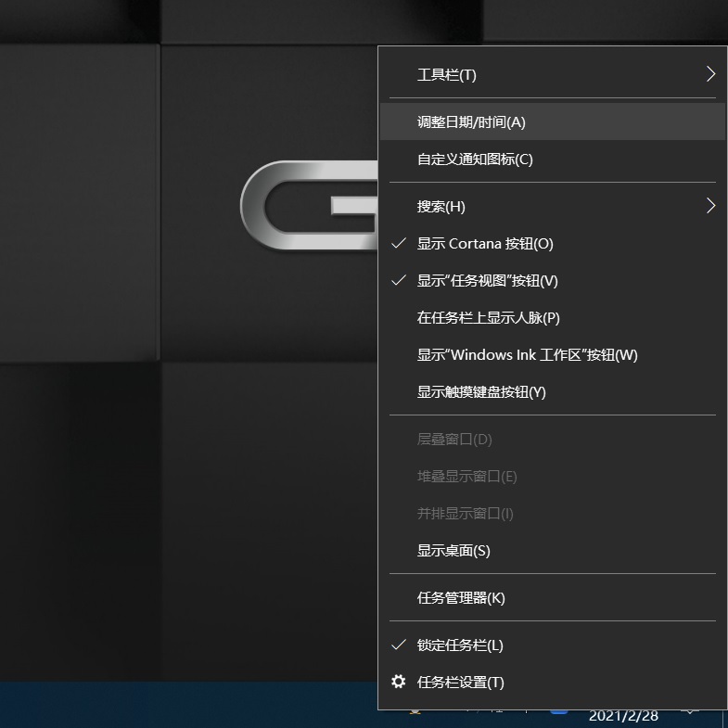Enable 在任务栏上显示人脉(P)
This screenshot has width=728, height=728.
click(488, 318)
